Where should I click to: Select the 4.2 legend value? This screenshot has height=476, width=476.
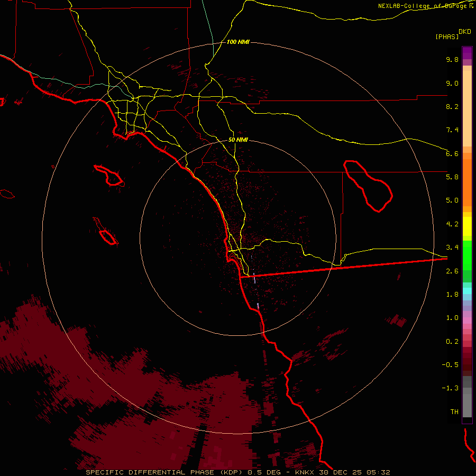[452, 224]
